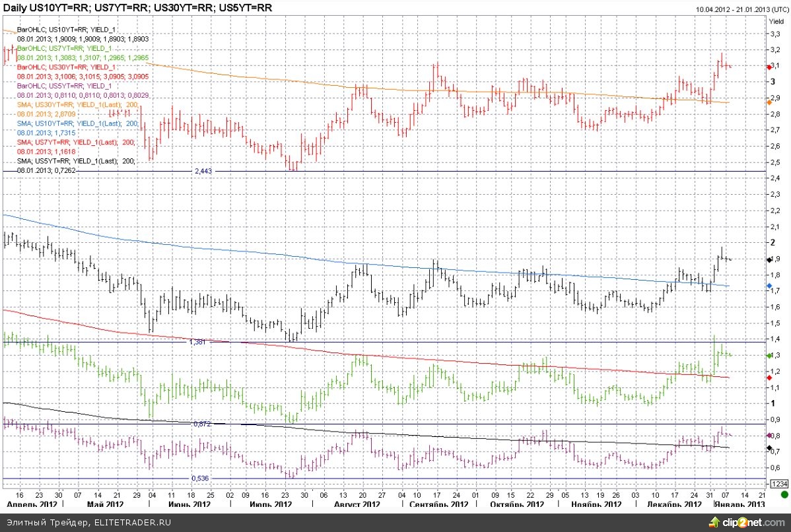Click the 0,536 horizontal level label
This screenshot has width=791, height=532.
[200, 478]
